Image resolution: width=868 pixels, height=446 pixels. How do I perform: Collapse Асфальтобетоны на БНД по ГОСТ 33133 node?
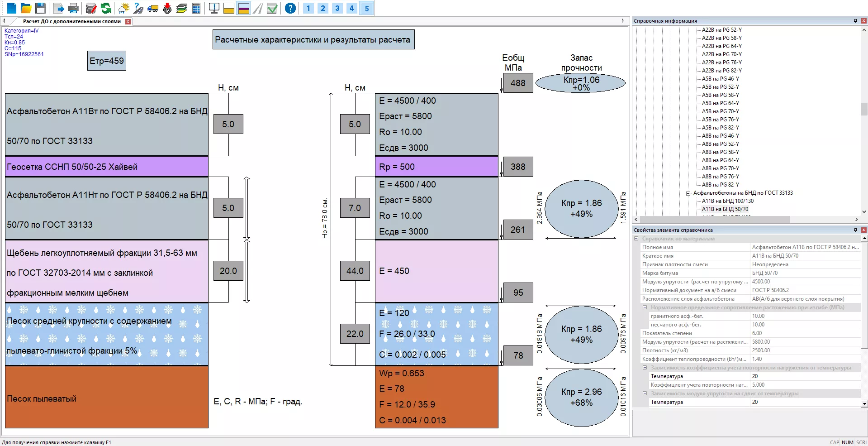click(688, 193)
